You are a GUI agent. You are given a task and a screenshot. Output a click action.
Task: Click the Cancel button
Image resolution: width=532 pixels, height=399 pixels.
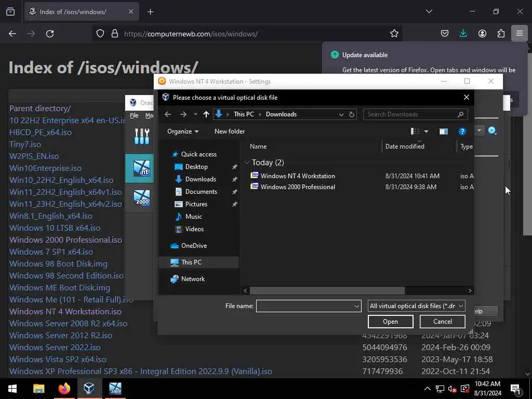(443, 322)
